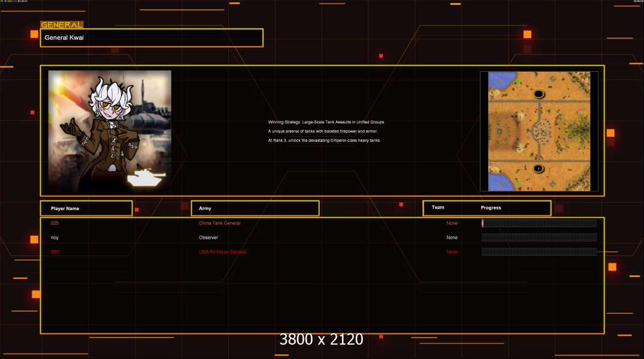Select the loading progress bar for player noy
This screenshot has width=644, height=359.
(539, 238)
